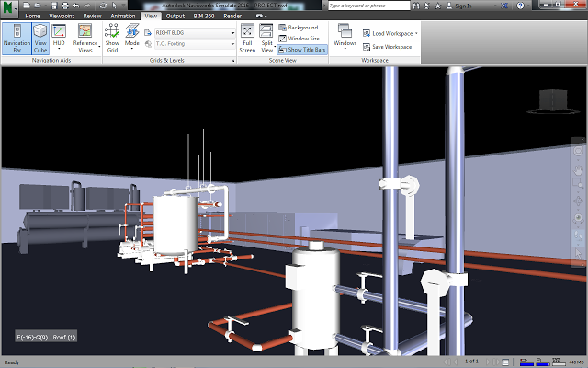Select the Zoom Window tool
The height and width of the screenshot is (368, 588).
coord(578,184)
